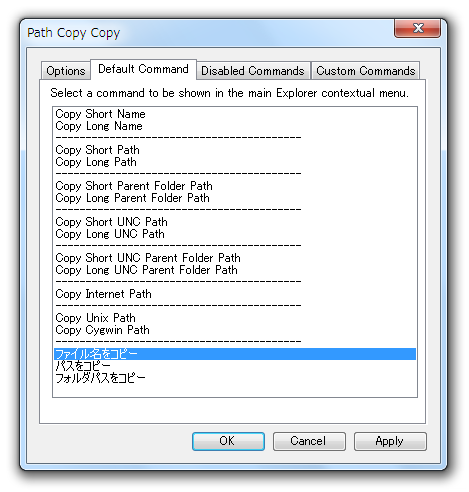Select the Default Command tab

pyautogui.click(x=143, y=69)
